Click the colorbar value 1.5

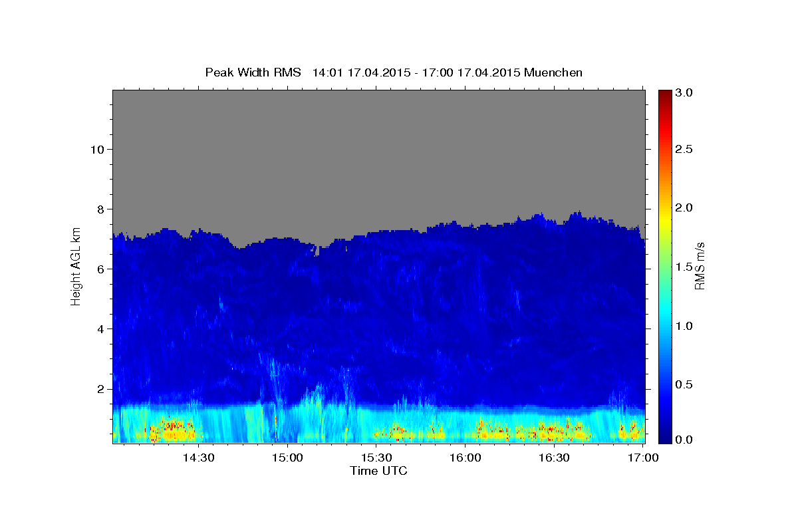pos(685,267)
